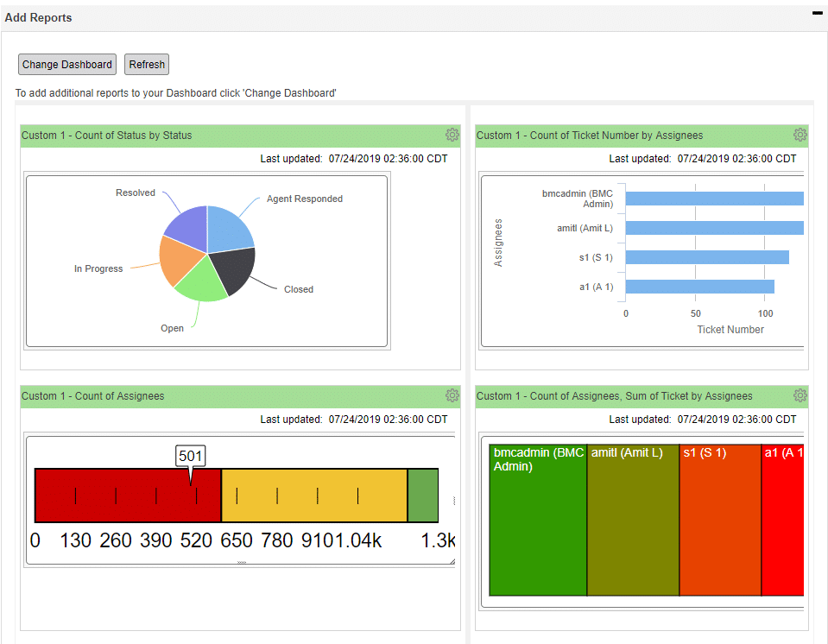Viewport: 828px width, 644px height.
Task: Click gear icon on Count of Assignees panel
Action: [x=452, y=395]
